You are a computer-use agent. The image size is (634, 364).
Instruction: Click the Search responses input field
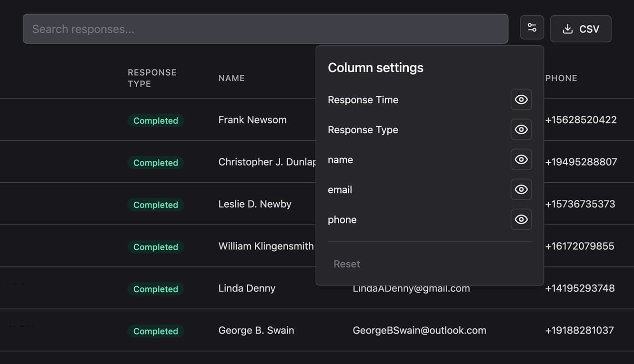(265, 29)
